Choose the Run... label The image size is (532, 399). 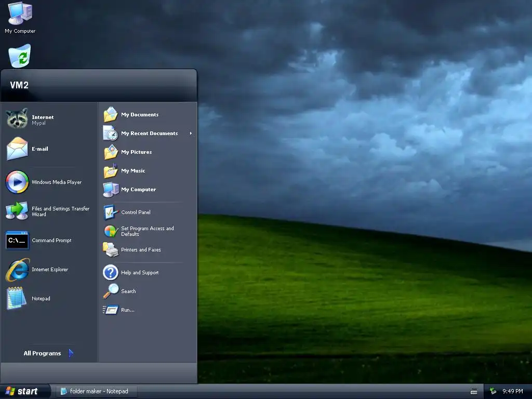coord(128,310)
